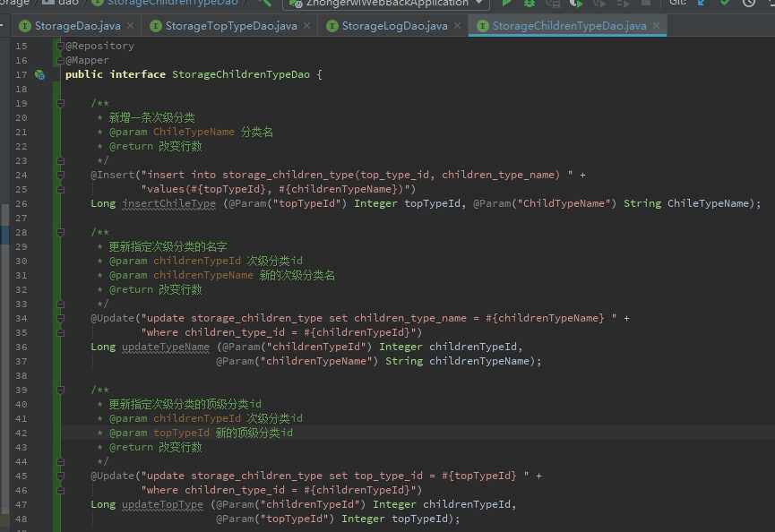Collapse the fold marker at line 15 @Repository
The height and width of the screenshot is (532, 775).
tap(60, 46)
